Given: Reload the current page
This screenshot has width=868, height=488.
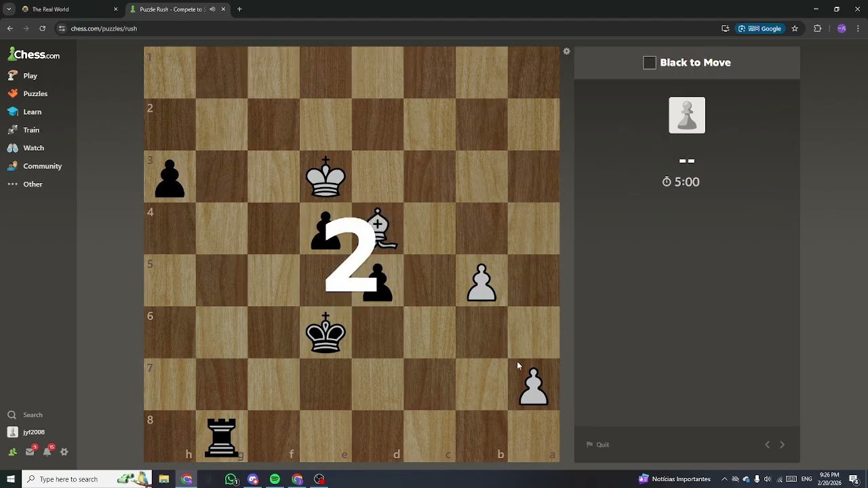Looking at the screenshot, I should pyautogui.click(x=42, y=28).
